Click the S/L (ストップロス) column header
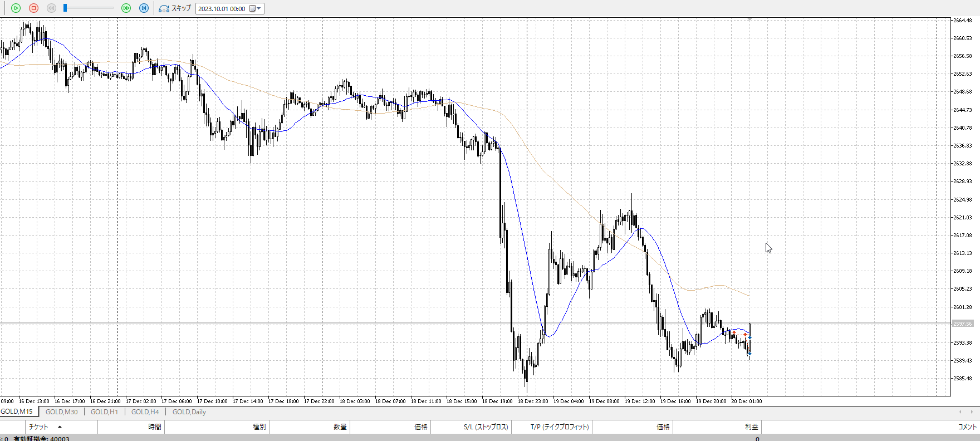Image resolution: width=980 pixels, height=441 pixels. click(x=486, y=427)
